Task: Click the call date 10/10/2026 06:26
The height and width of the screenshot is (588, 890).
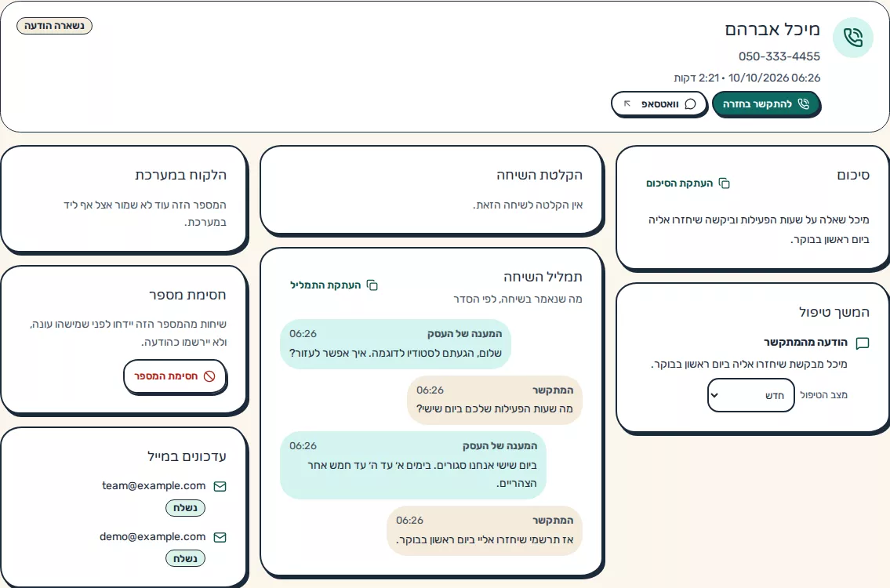Action: [774, 78]
